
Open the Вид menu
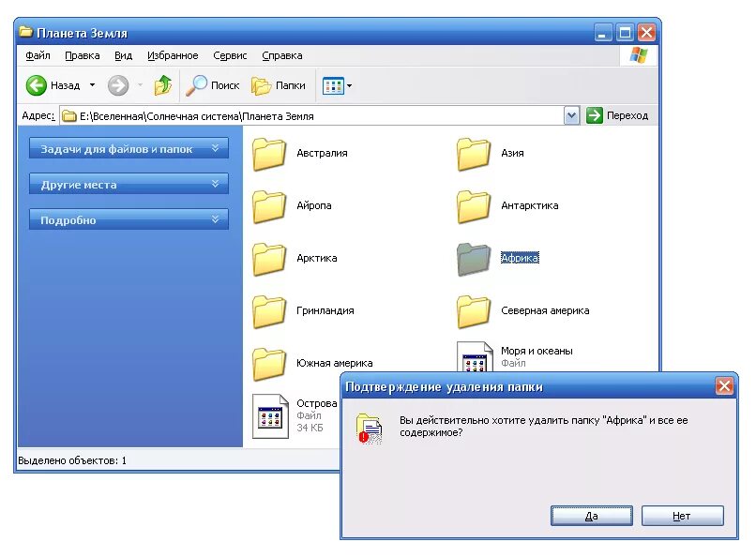(x=124, y=55)
